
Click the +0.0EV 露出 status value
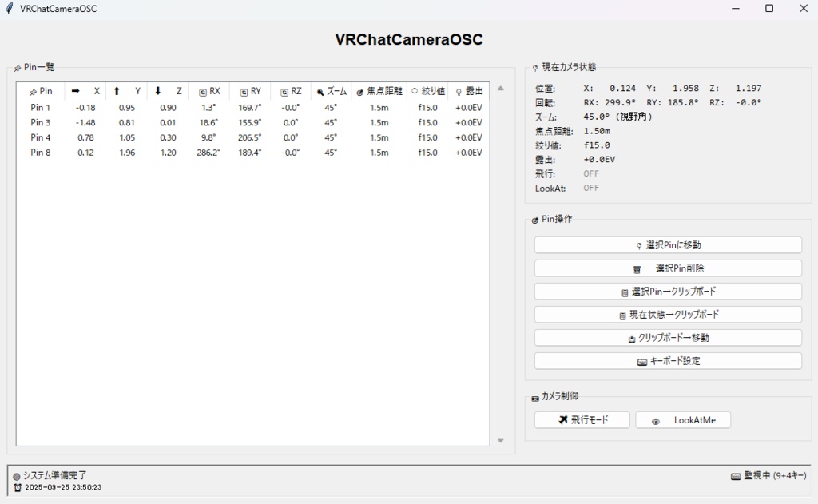click(599, 159)
